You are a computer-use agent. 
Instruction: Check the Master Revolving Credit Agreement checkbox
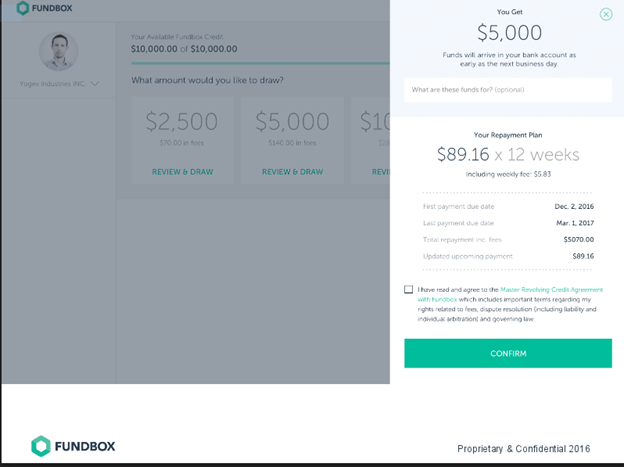[408, 289]
